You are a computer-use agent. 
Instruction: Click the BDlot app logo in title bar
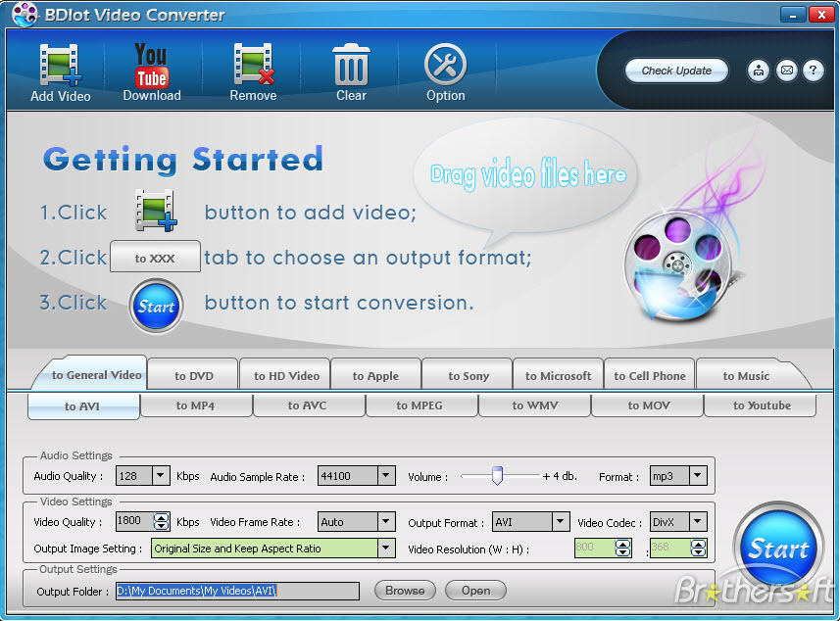pos(25,14)
